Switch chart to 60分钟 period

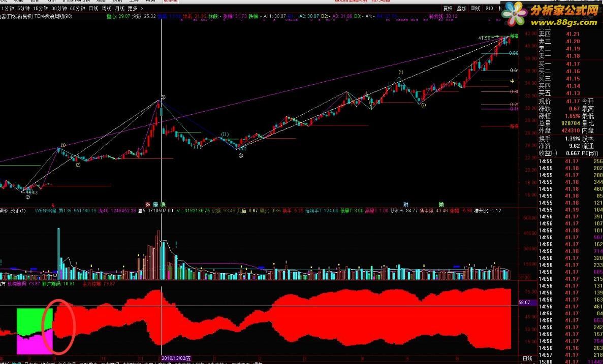click(x=77, y=9)
